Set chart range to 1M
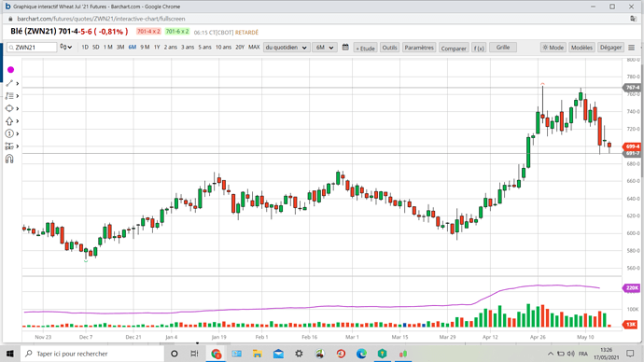This screenshot has width=644, height=362. click(x=108, y=48)
